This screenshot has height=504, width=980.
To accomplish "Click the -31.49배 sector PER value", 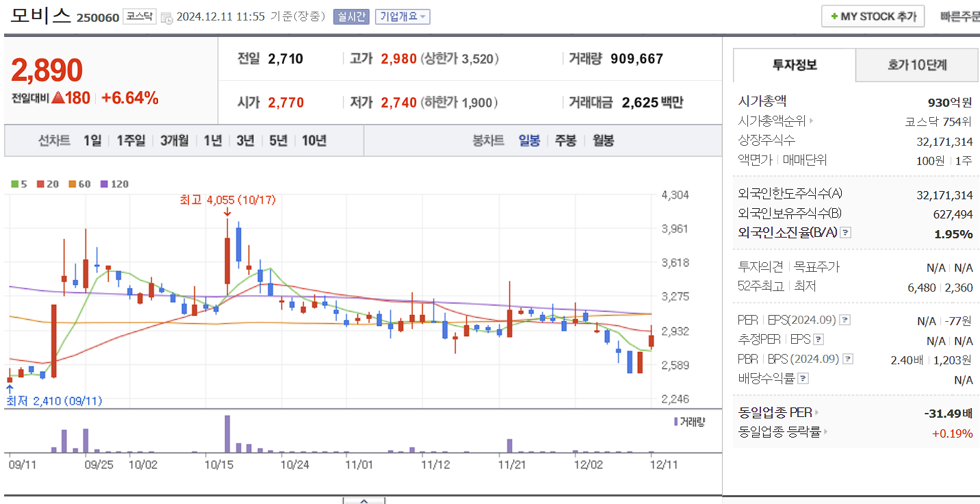I will (948, 413).
